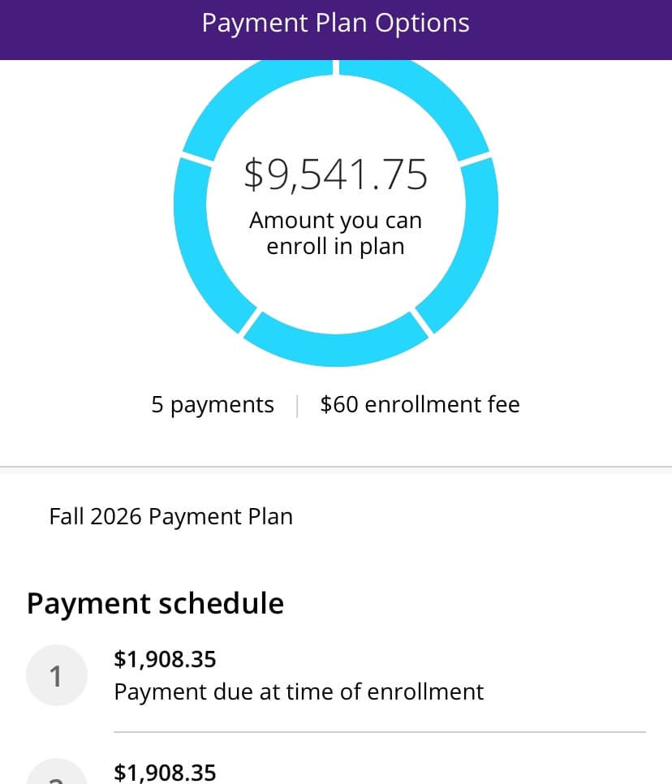Image resolution: width=672 pixels, height=784 pixels.
Task: Click the Payment schedule heading
Action: (x=156, y=604)
